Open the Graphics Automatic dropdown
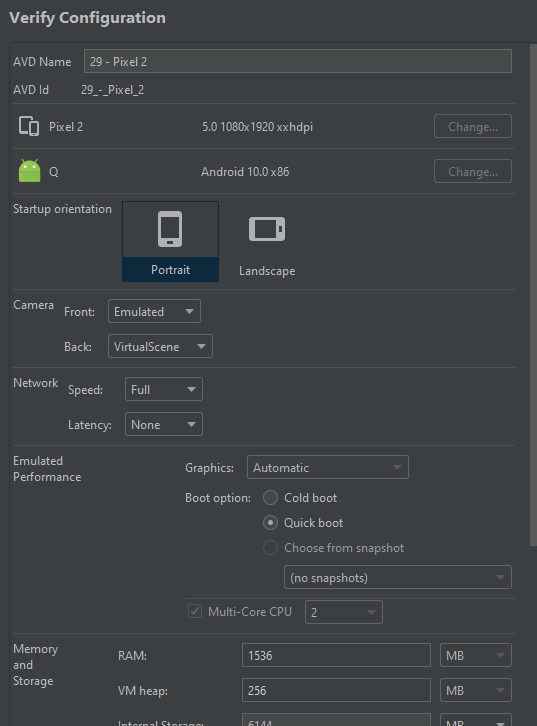 coord(328,467)
